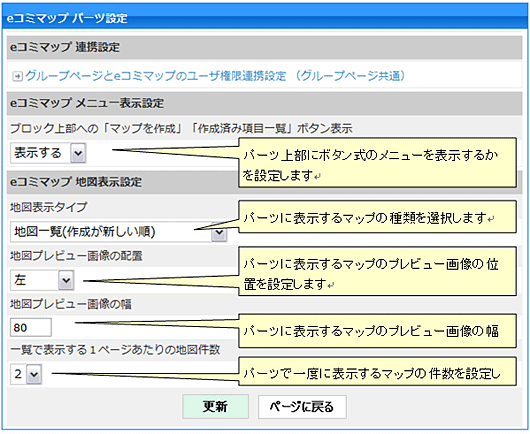Open the 左 preview position dropdown arrow
The width and height of the screenshot is (530, 434).
coord(66,280)
